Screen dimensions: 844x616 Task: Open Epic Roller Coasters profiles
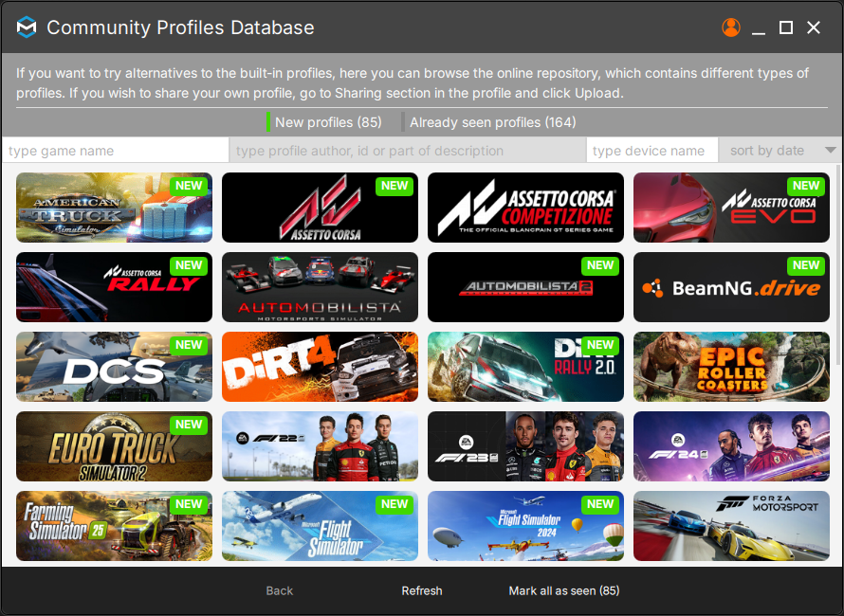(731, 367)
